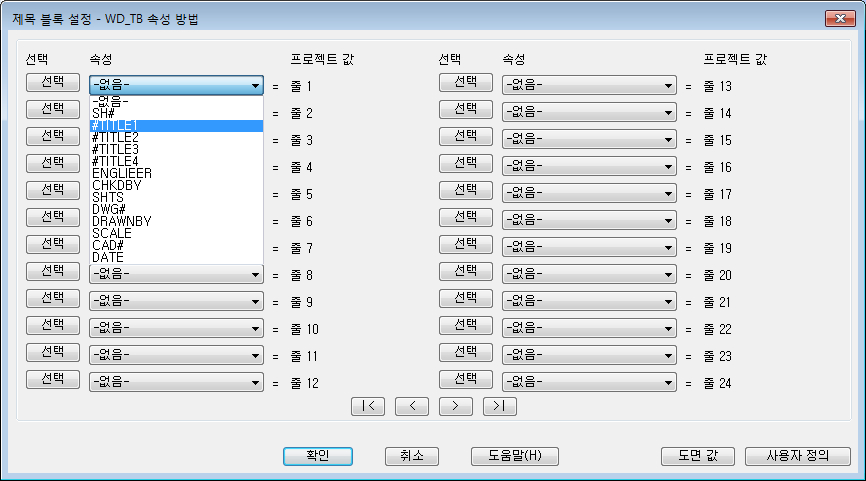Open the attribute combo box for 줄 24

589,382
